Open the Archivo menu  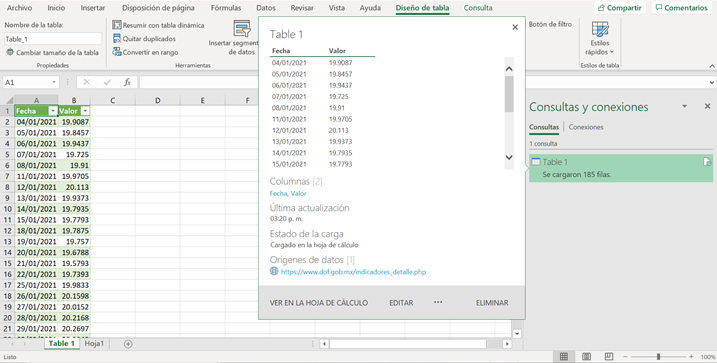19,8
